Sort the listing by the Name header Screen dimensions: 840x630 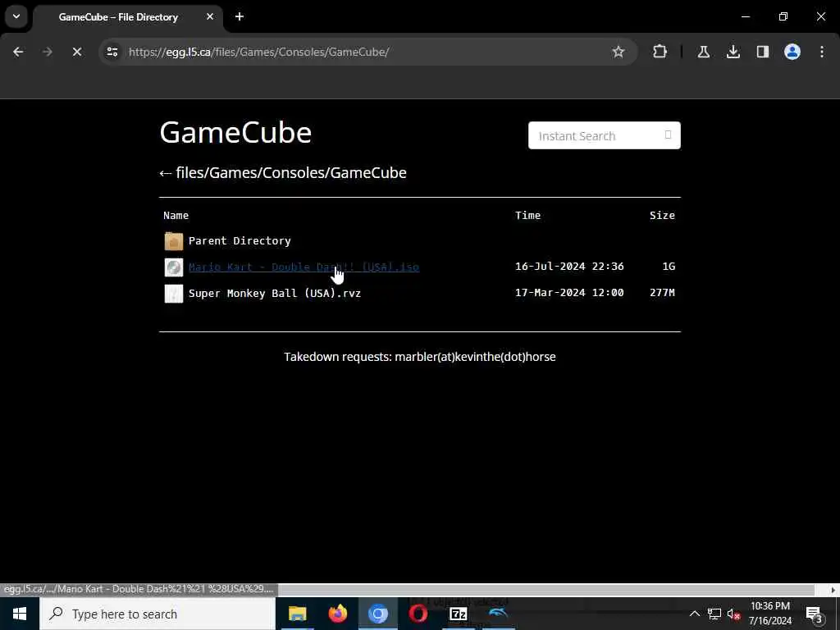[176, 216]
